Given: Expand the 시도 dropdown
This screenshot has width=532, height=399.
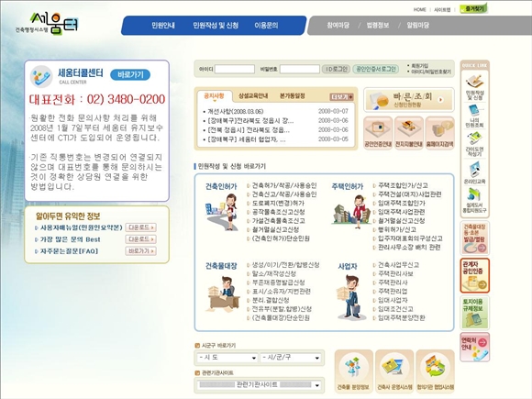Looking at the screenshot, I should click(227, 358).
